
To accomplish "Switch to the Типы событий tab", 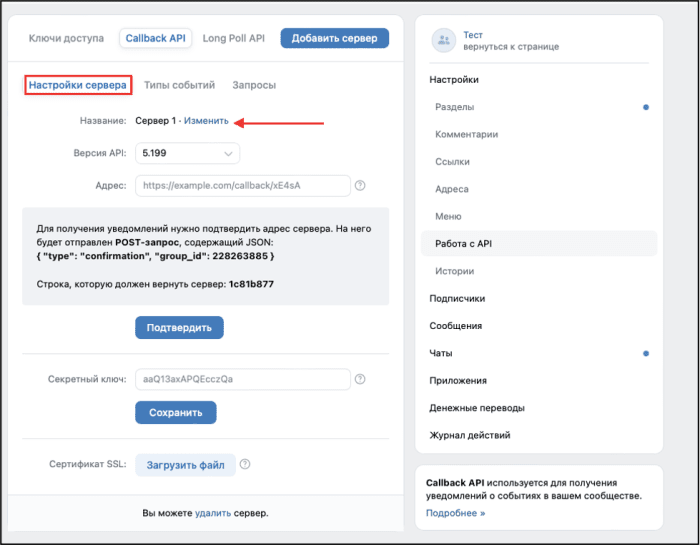I will tap(179, 85).
